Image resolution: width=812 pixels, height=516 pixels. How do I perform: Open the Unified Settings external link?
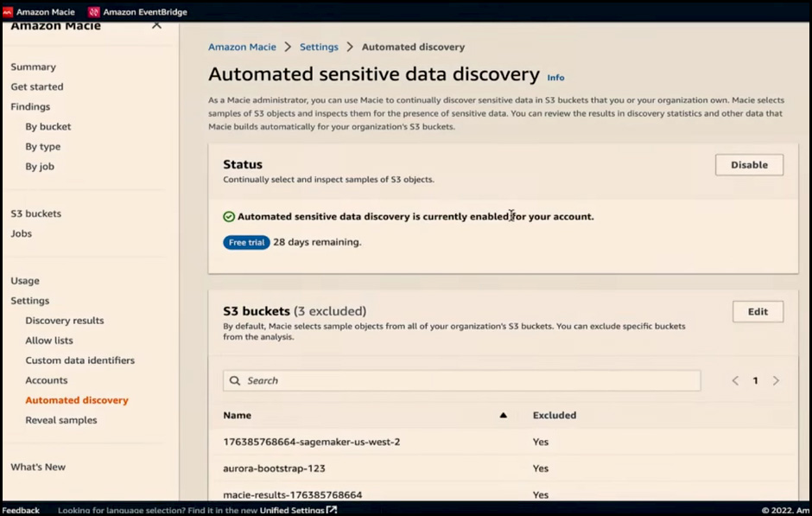(298, 510)
